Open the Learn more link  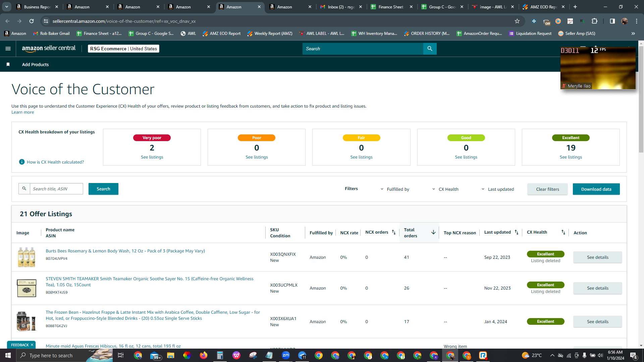coord(22,112)
